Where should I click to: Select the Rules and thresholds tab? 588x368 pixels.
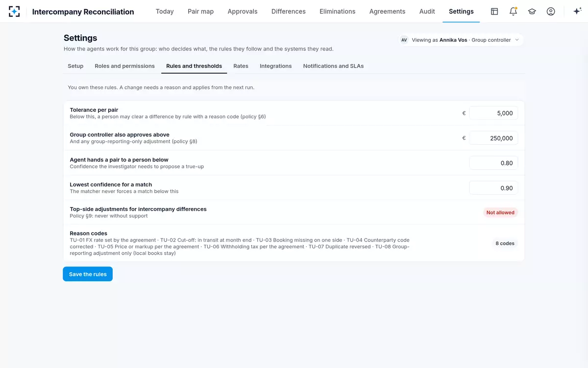coord(194,66)
